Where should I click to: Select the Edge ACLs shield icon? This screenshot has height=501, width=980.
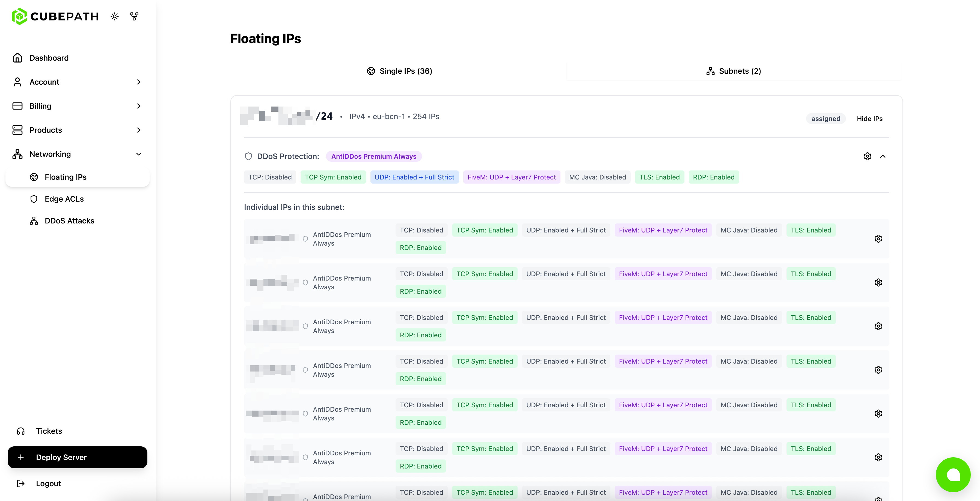pos(34,199)
